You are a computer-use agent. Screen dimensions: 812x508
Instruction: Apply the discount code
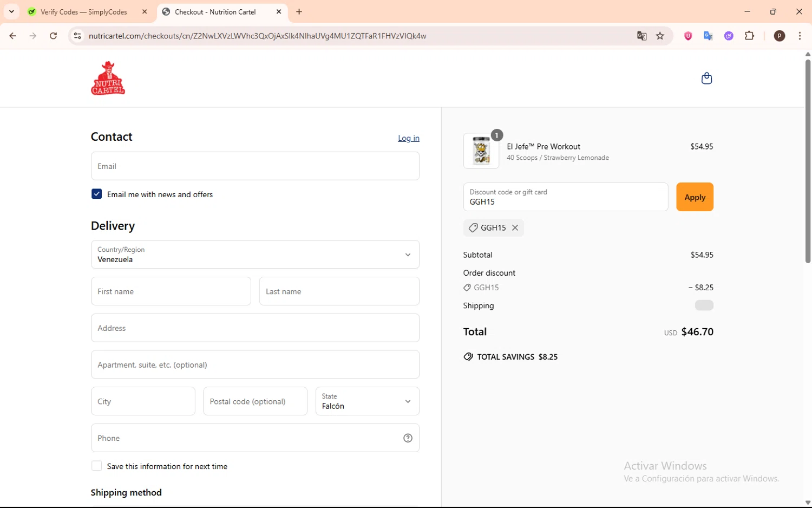[695, 197]
